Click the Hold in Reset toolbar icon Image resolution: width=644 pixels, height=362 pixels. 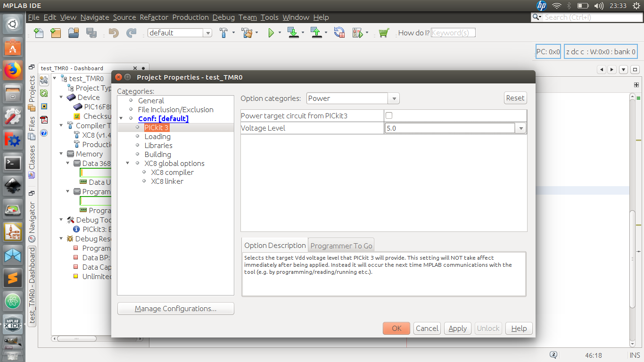pyautogui.click(x=339, y=33)
